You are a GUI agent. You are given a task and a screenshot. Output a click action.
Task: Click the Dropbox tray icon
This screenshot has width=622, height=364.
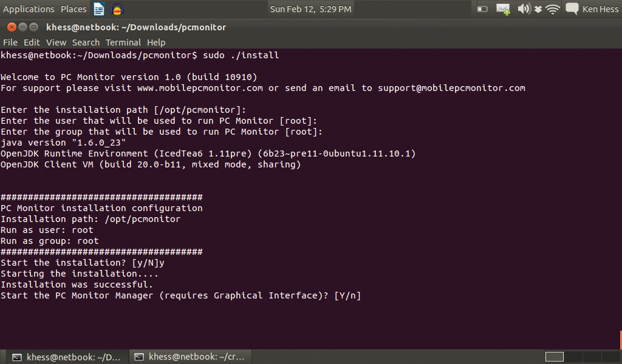(538, 9)
